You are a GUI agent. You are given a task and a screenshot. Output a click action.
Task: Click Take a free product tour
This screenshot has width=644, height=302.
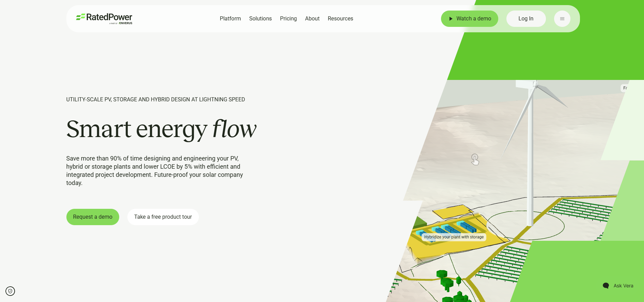tap(163, 217)
